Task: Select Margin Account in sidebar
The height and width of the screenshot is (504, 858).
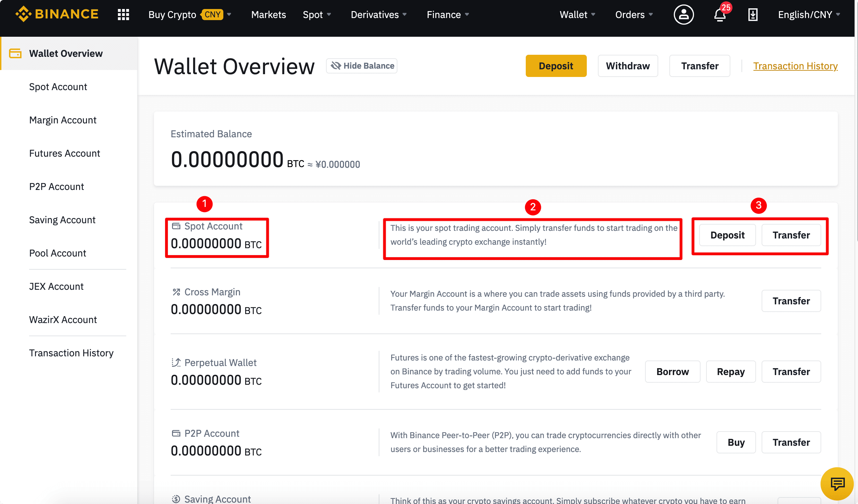Action: click(x=63, y=120)
